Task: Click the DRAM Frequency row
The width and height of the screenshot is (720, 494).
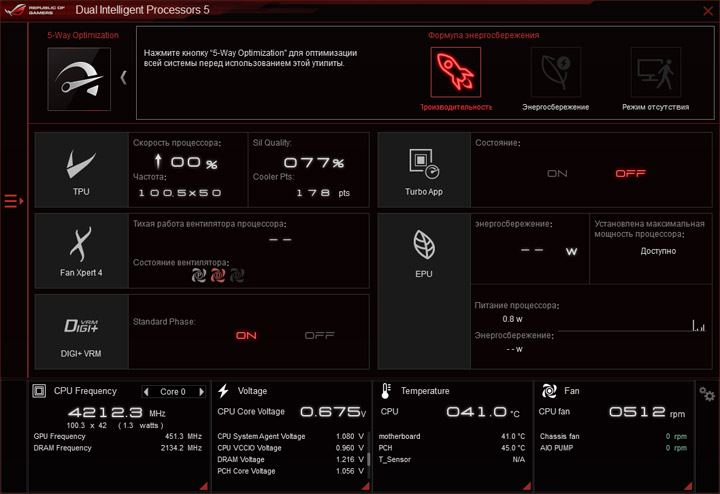Action: click(x=118, y=448)
